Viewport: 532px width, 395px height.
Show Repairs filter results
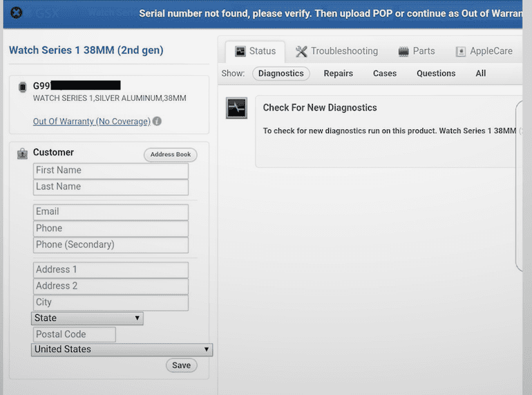pos(338,73)
